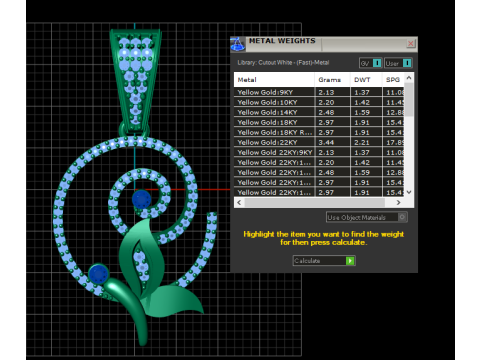Click the table's vertical scroll down arrow
The height and width of the screenshot is (360, 480).
409,192
